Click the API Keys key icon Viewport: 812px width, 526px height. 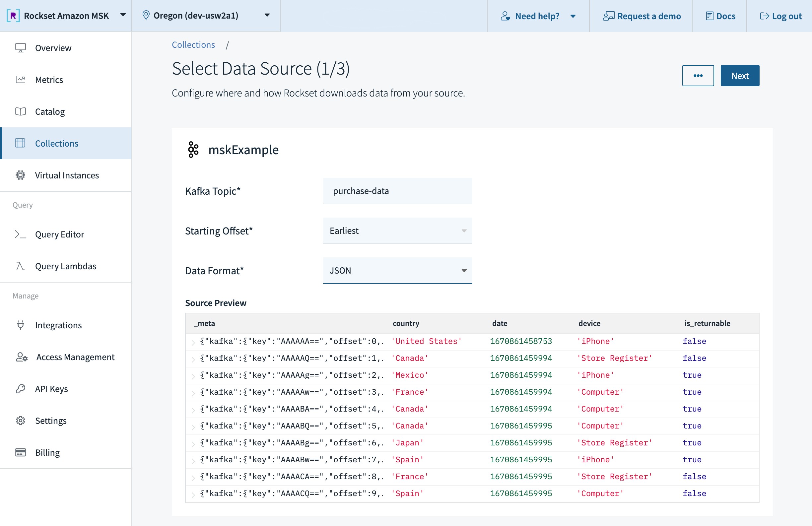coord(21,389)
